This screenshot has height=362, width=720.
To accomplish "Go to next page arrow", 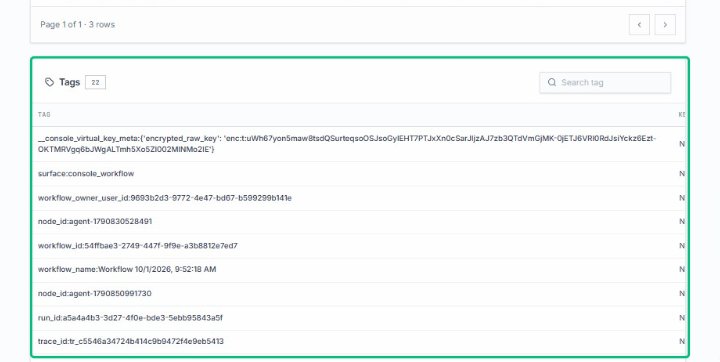I will (665, 25).
